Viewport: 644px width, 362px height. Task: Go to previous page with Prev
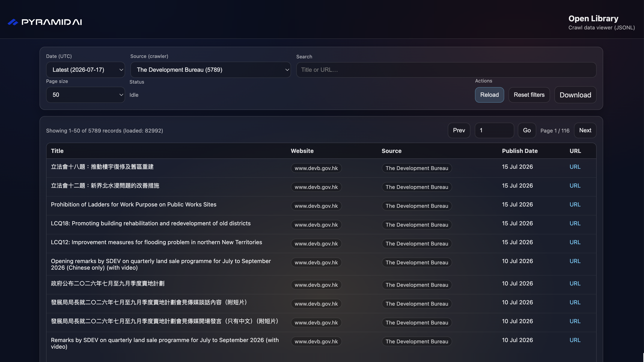pyautogui.click(x=459, y=130)
